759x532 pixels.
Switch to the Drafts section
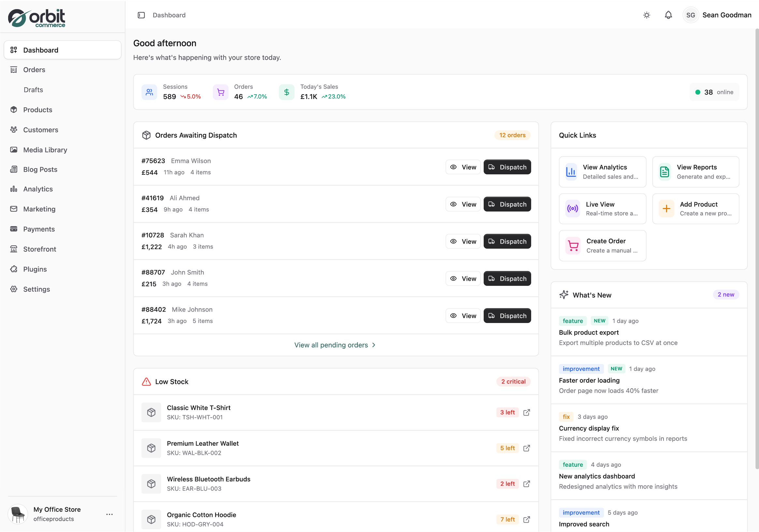(33, 90)
